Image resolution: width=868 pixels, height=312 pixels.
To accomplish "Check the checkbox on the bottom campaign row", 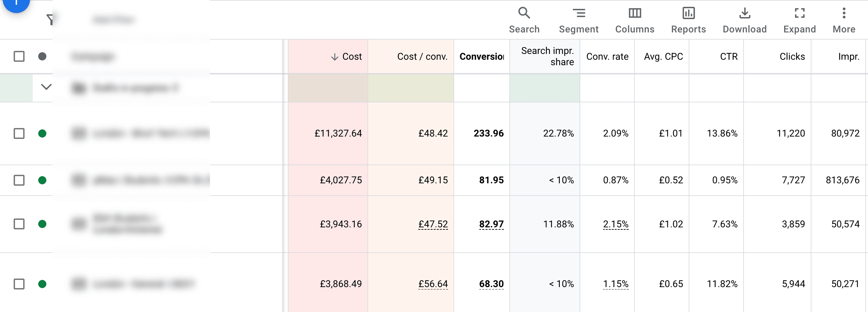I will 19,283.
